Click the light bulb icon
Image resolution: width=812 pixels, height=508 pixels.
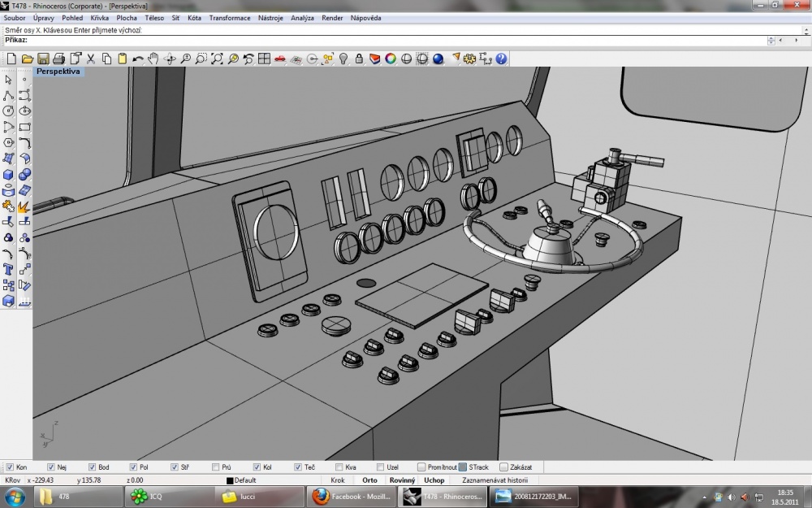coord(343,59)
